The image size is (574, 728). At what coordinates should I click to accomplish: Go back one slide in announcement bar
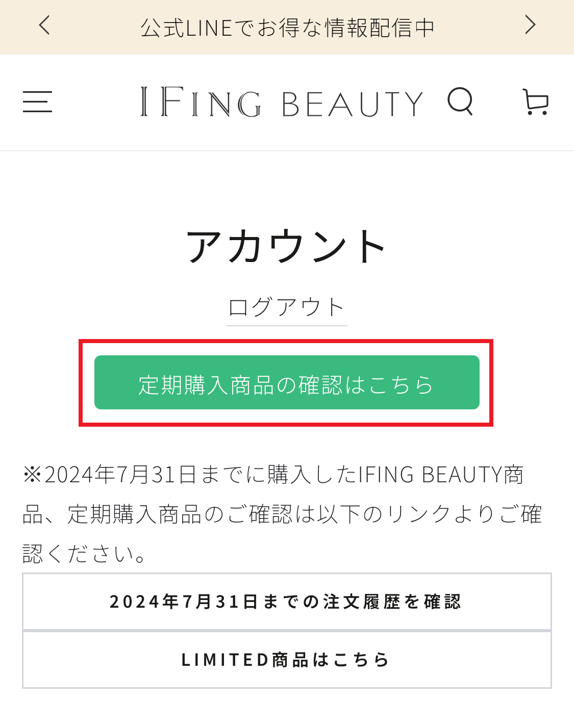[x=45, y=25]
